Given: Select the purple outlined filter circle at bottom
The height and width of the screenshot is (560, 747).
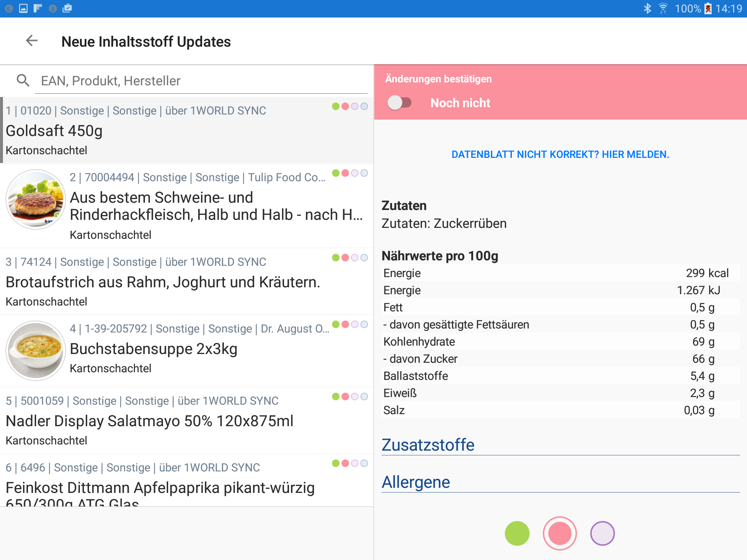Looking at the screenshot, I should [602, 533].
